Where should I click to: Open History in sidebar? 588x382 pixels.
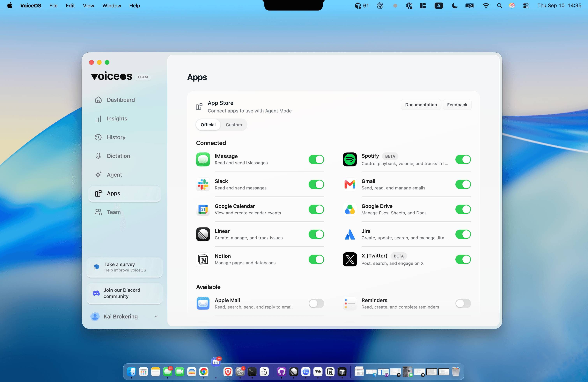(x=125, y=137)
